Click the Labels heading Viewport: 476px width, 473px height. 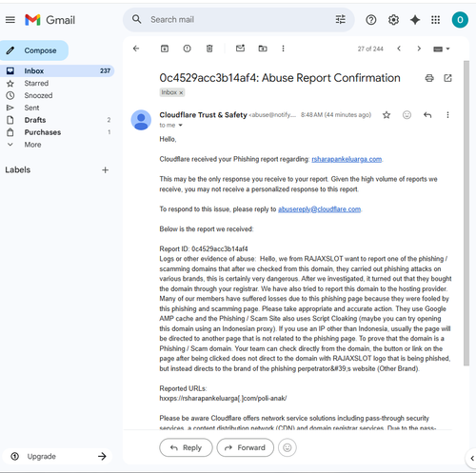point(18,170)
